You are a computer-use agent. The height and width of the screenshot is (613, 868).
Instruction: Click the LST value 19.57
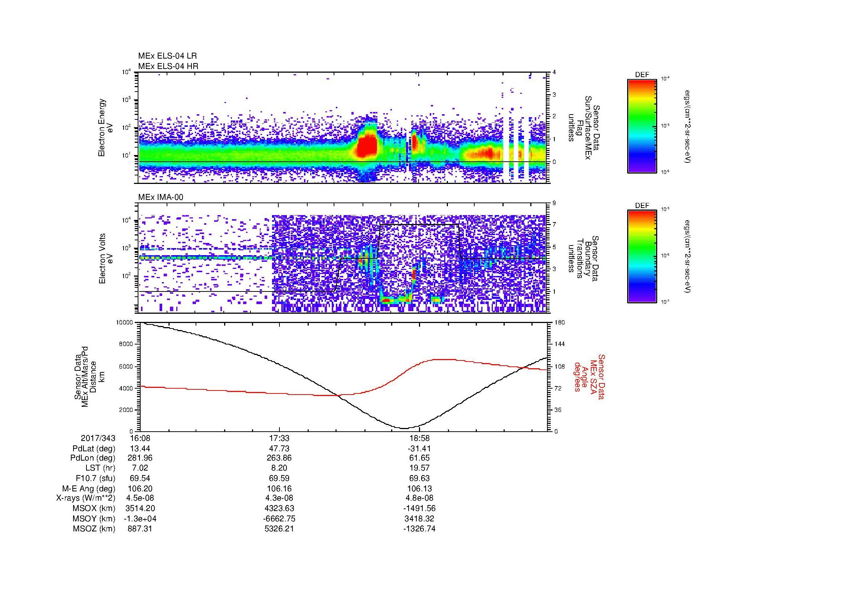click(x=419, y=468)
